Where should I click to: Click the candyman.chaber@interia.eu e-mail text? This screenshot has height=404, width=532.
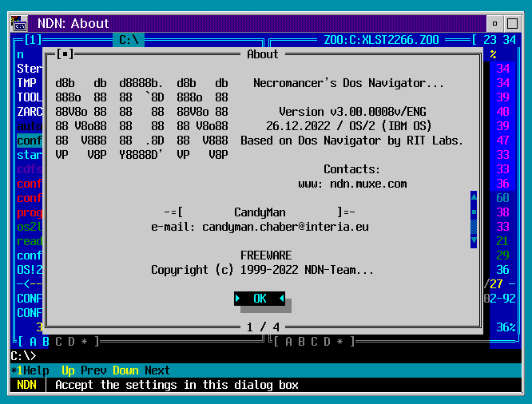(x=285, y=227)
